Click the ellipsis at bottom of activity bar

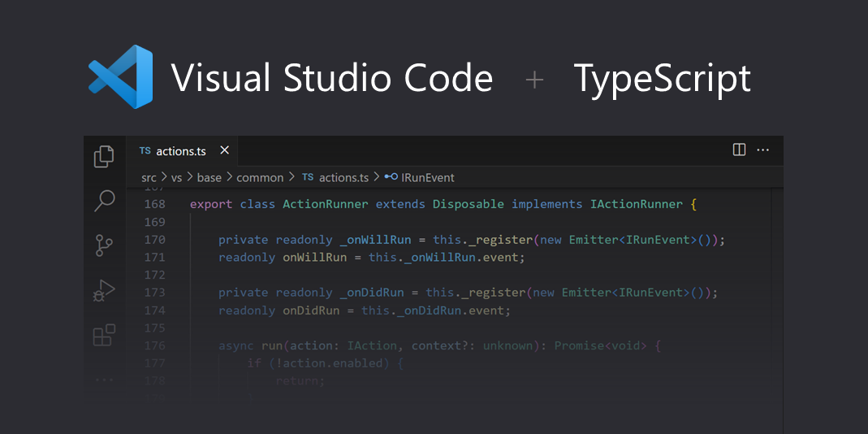click(x=104, y=379)
